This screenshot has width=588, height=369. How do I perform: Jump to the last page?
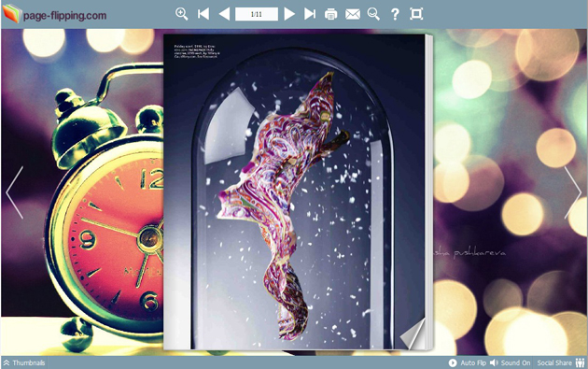(x=310, y=14)
